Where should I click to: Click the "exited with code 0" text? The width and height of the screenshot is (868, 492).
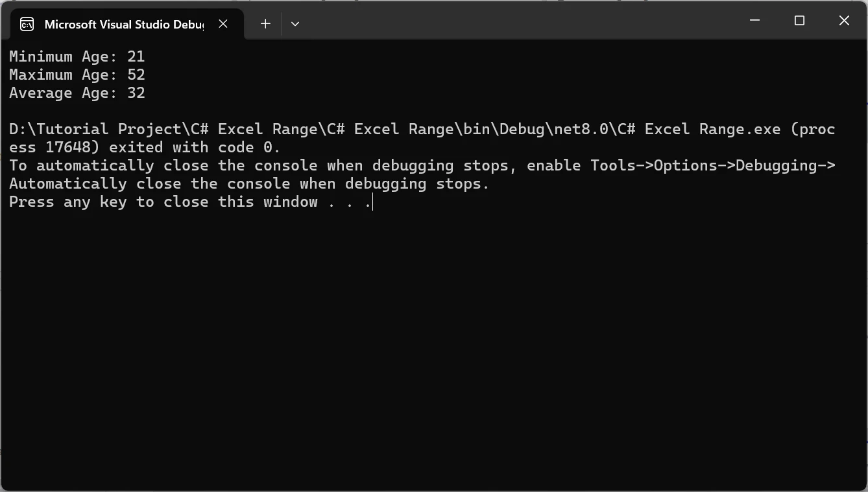click(x=195, y=148)
